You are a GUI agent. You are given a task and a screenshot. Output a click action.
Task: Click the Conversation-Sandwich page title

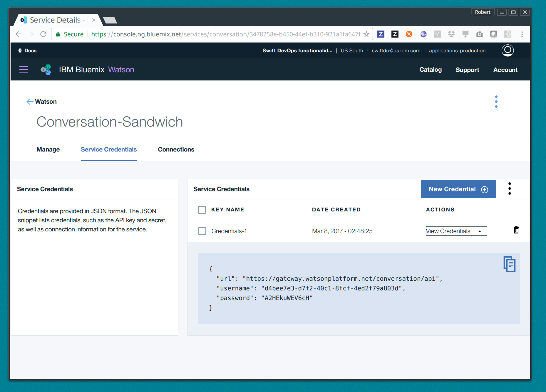pyautogui.click(x=110, y=122)
